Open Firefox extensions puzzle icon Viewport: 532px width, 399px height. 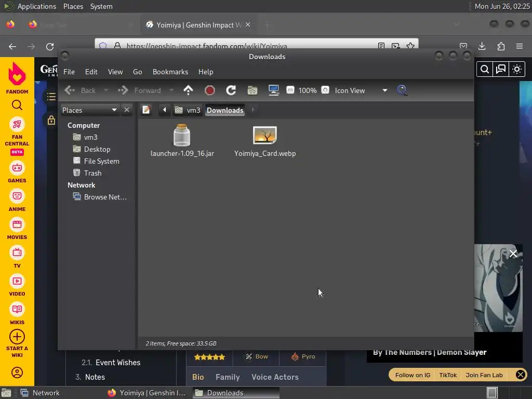[501, 46]
